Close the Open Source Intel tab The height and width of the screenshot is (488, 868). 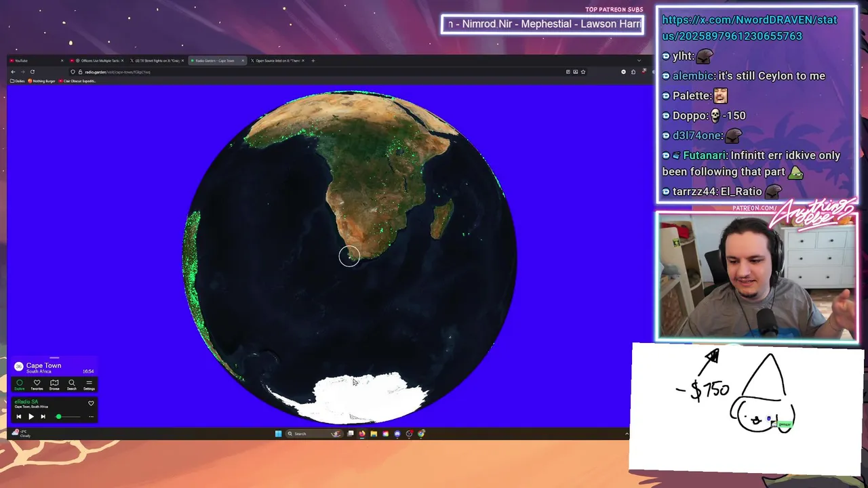point(303,60)
